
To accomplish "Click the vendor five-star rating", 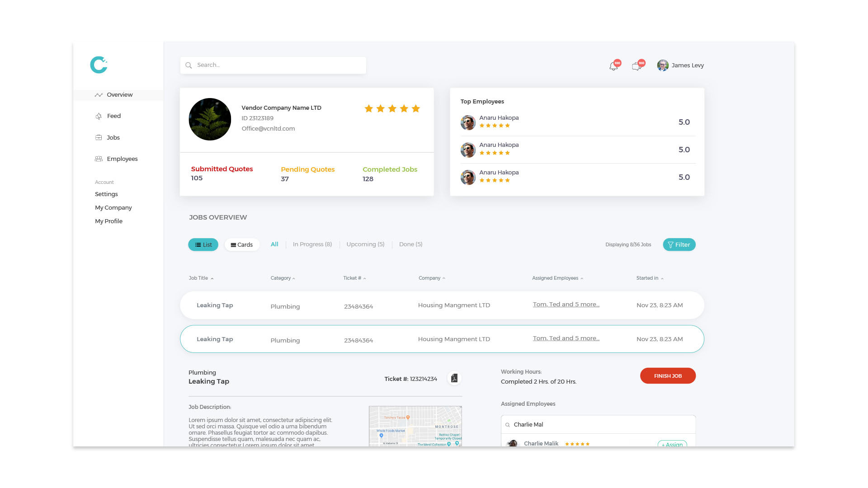I will 392,108.
